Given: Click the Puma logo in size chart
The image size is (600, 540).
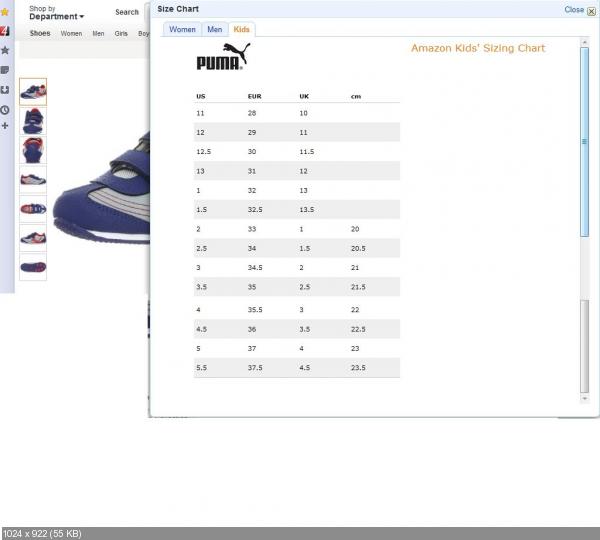Looking at the screenshot, I should pyautogui.click(x=223, y=57).
